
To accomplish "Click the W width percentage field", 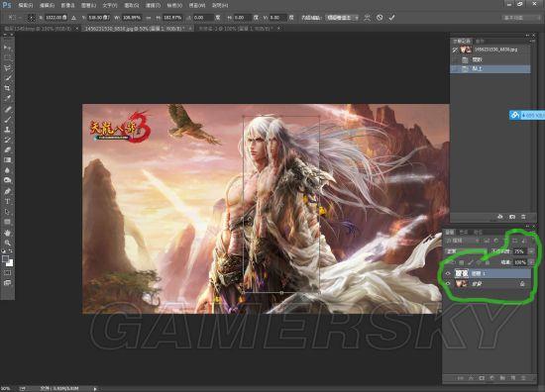I will 132,18.
